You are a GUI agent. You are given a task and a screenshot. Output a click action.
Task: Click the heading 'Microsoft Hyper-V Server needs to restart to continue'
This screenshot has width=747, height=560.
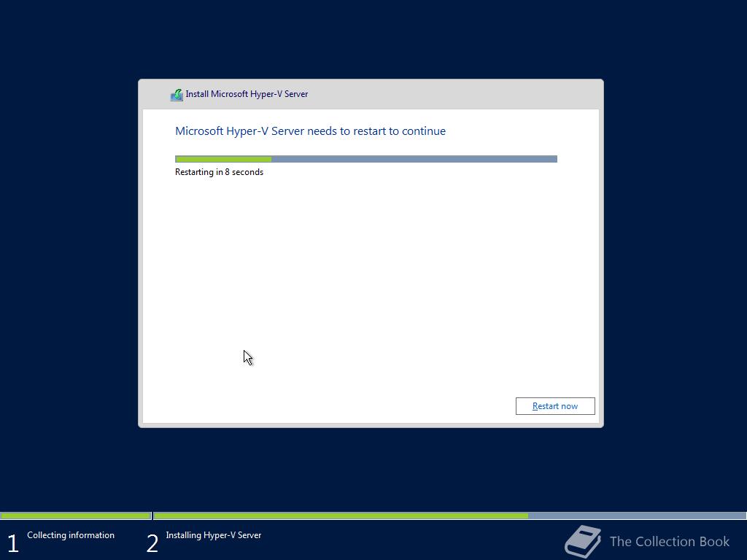point(311,131)
